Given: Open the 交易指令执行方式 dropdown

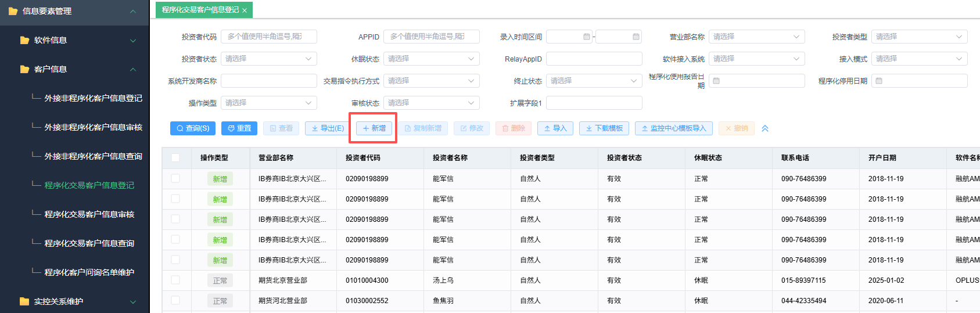Looking at the screenshot, I should 431,81.
